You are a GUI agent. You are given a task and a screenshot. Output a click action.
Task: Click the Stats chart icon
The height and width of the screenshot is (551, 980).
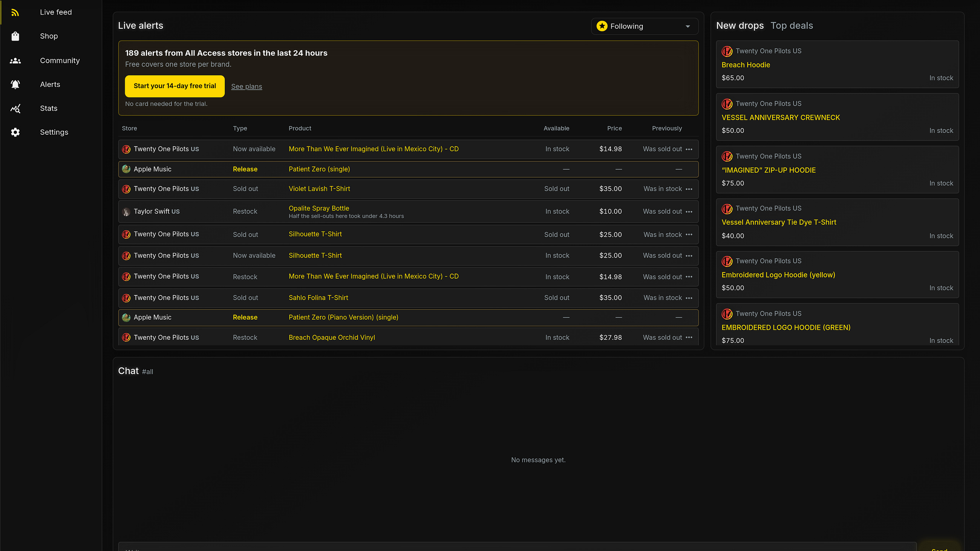(x=15, y=109)
